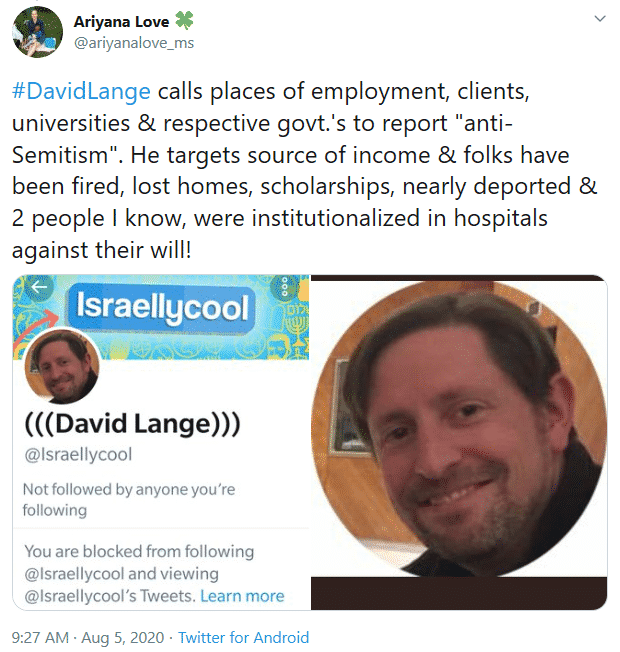Open the three-dot menu on Israellycool banner

pos(284,287)
